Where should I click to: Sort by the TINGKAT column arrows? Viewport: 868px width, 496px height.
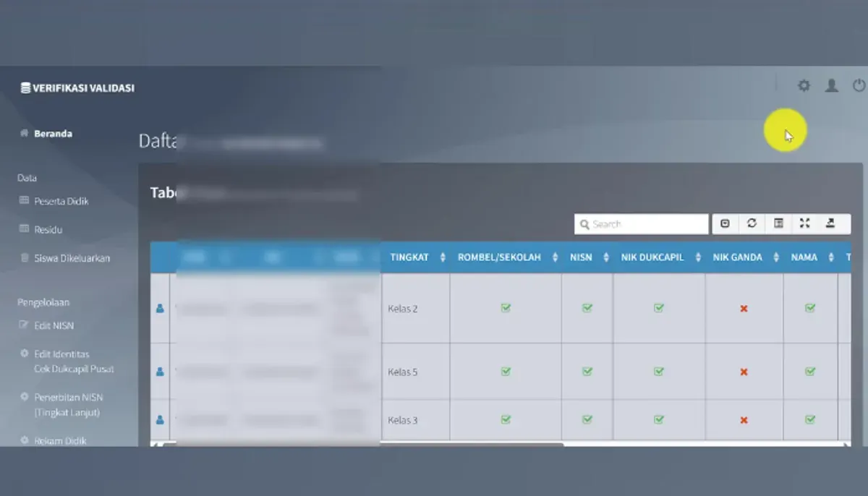[443, 257]
